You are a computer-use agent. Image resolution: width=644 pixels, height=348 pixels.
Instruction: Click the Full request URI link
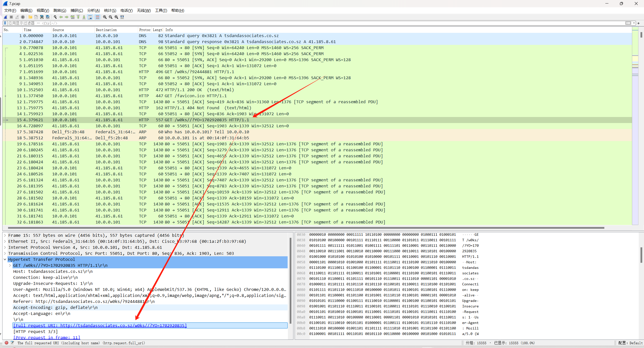coord(100,325)
